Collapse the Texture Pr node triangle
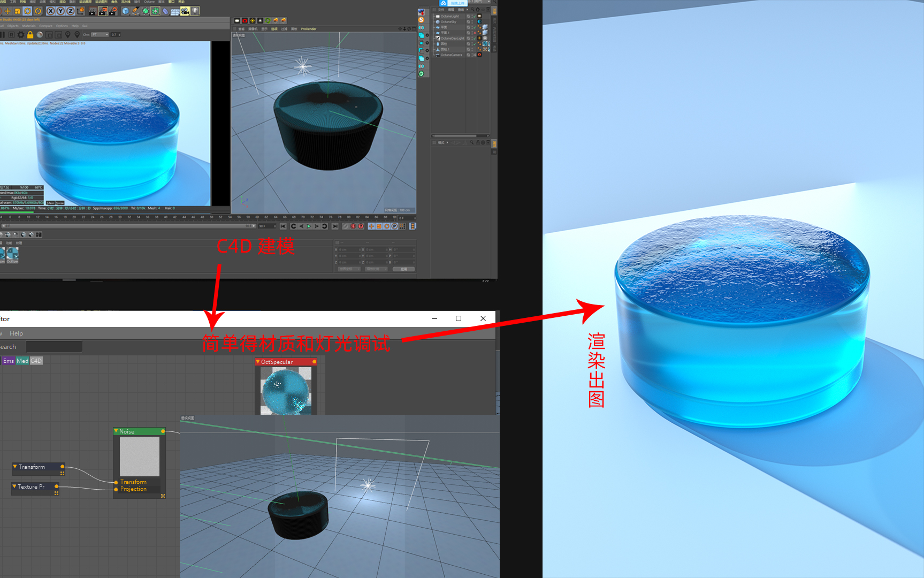The width and height of the screenshot is (924, 578). (x=14, y=486)
